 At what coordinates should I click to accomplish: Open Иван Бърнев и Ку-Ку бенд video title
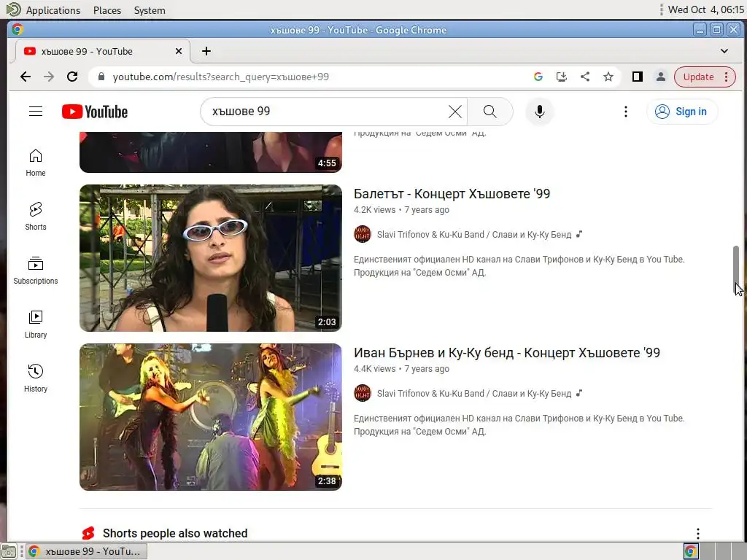click(x=507, y=353)
